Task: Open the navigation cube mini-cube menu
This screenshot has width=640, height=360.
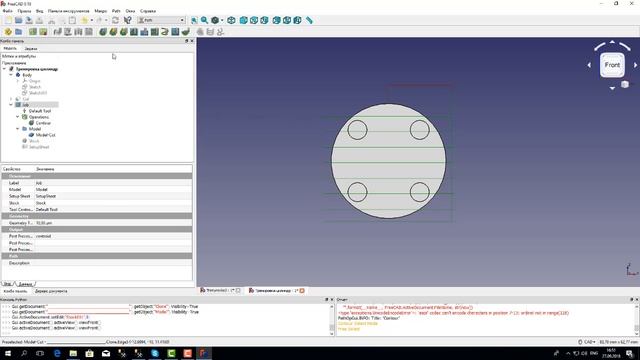Action: click(x=625, y=84)
